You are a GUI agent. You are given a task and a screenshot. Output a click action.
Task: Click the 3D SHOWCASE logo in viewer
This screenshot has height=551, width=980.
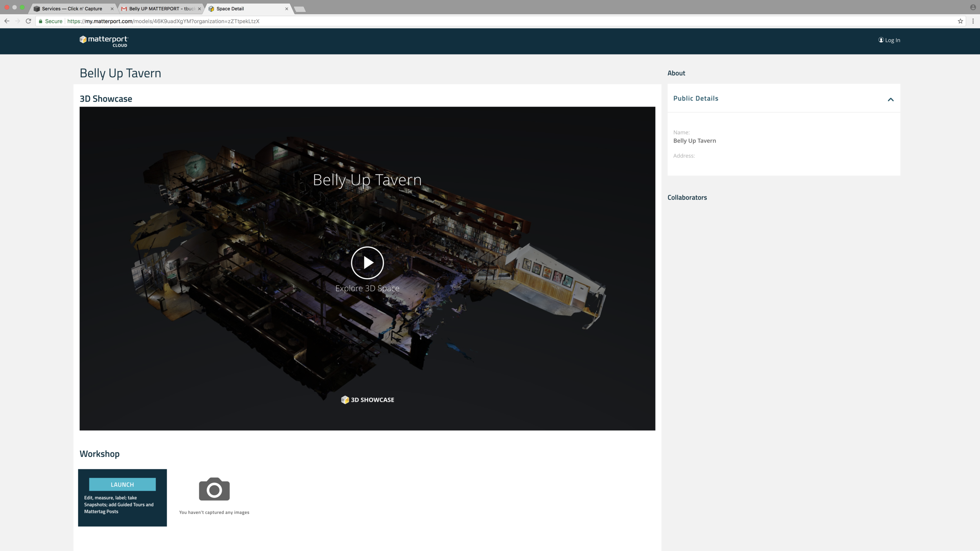coord(367,400)
